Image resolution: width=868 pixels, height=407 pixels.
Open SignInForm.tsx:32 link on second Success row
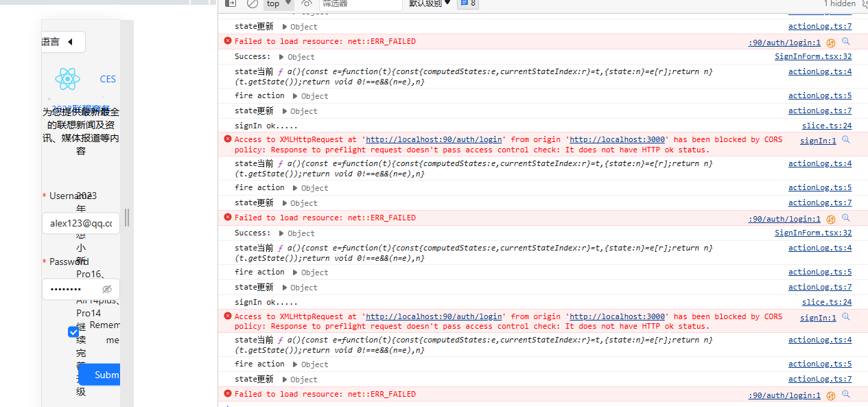[813, 233]
